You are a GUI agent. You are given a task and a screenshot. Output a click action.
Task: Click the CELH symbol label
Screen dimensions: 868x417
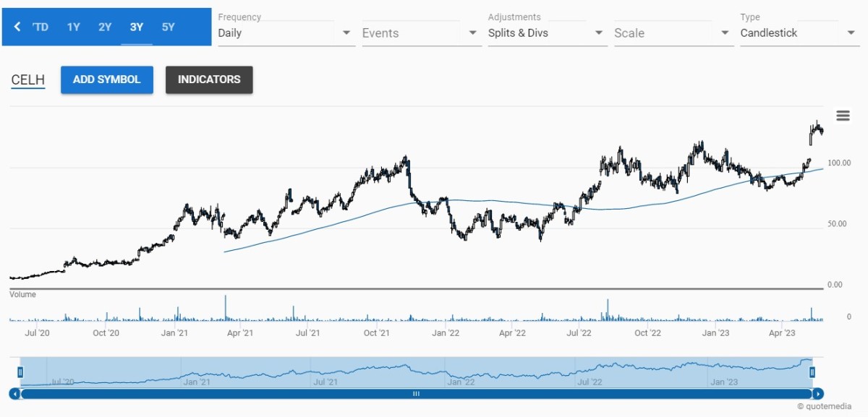point(28,79)
